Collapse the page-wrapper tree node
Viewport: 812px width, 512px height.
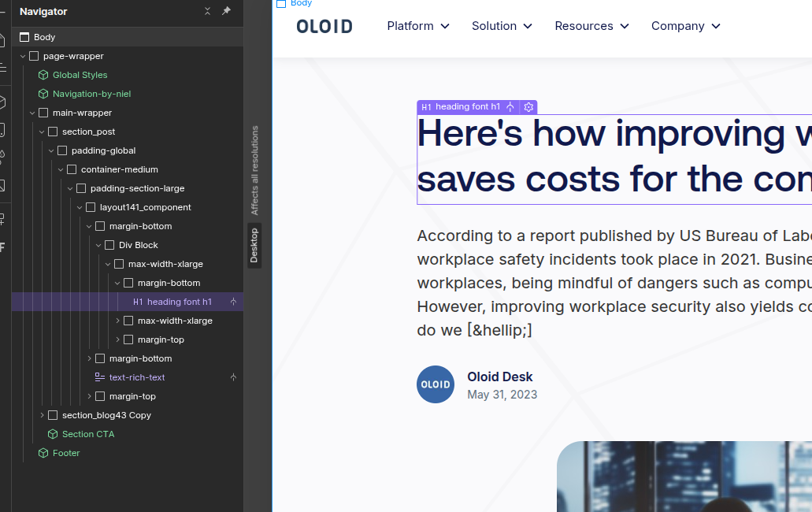pos(23,56)
